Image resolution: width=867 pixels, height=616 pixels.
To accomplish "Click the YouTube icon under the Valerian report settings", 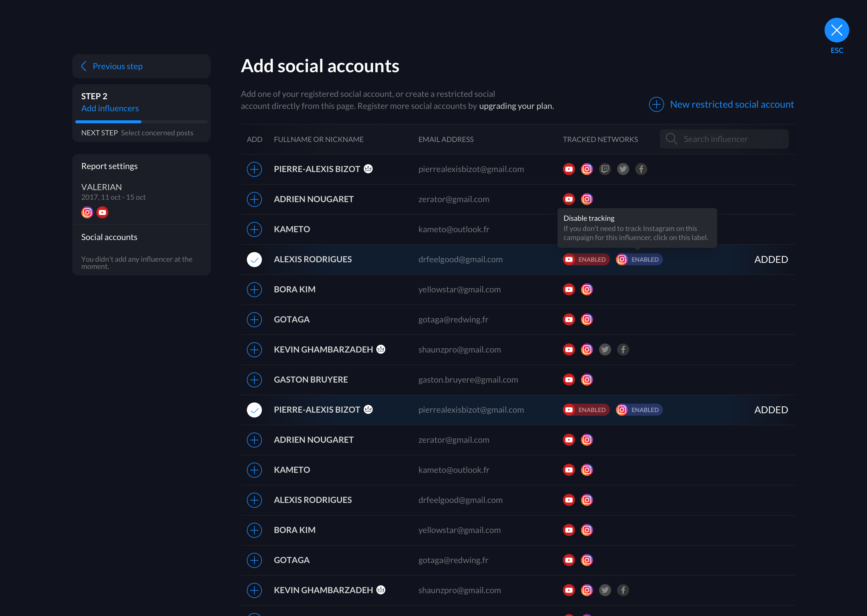I will [102, 212].
